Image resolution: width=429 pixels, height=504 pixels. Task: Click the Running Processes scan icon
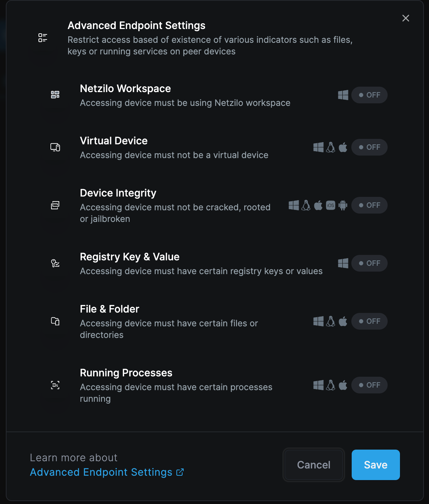[x=55, y=385]
